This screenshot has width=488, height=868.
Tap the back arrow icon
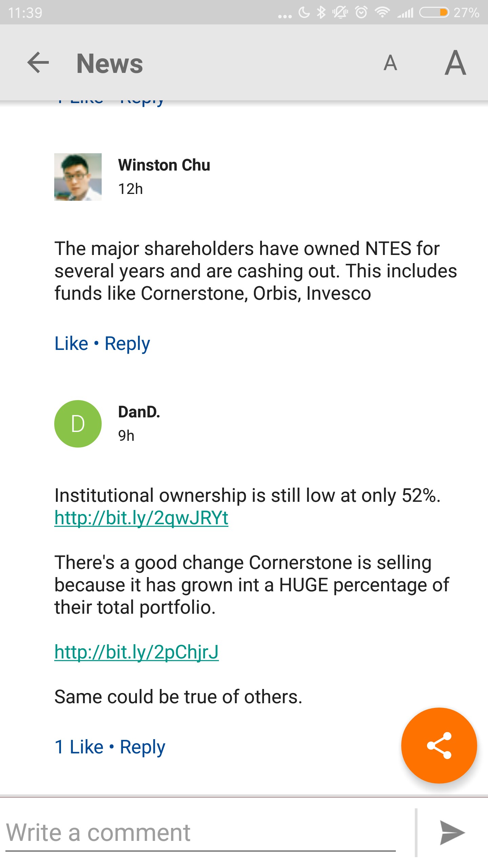pyautogui.click(x=38, y=63)
